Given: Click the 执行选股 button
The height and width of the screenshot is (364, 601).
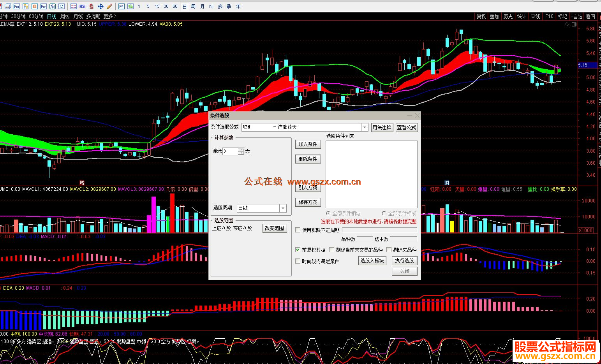Looking at the screenshot, I should point(404,261).
